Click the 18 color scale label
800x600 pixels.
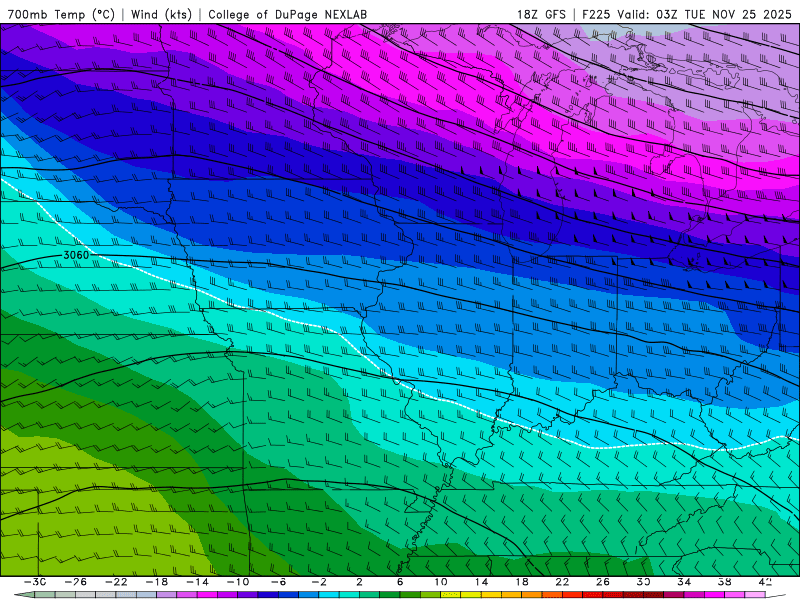[x=522, y=582]
